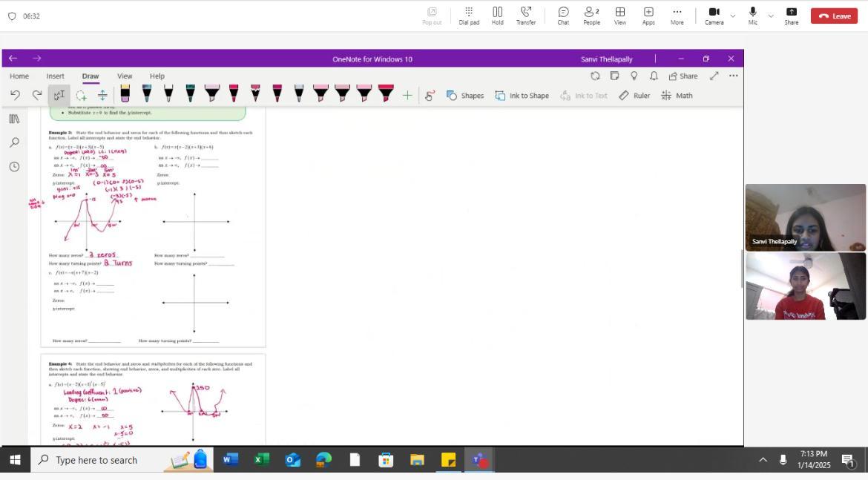Screen dimensions: 868x480
Task: Select objects or type text tool
Action: tap(59, 95)
